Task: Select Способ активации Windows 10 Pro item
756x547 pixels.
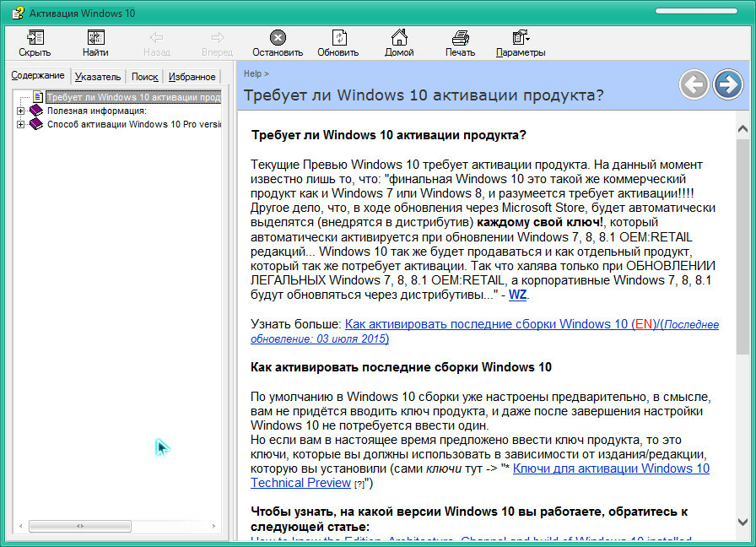Action: (134, 124)
